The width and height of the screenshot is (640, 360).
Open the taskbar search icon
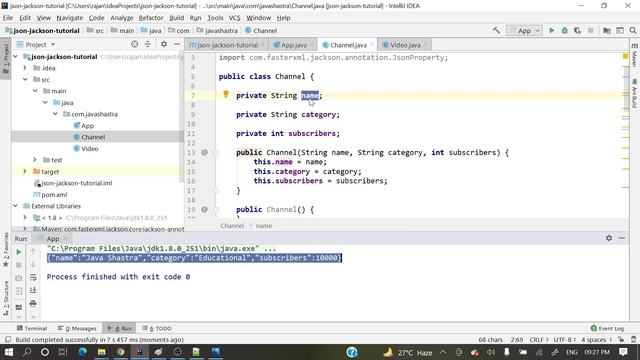click(27, 352)
